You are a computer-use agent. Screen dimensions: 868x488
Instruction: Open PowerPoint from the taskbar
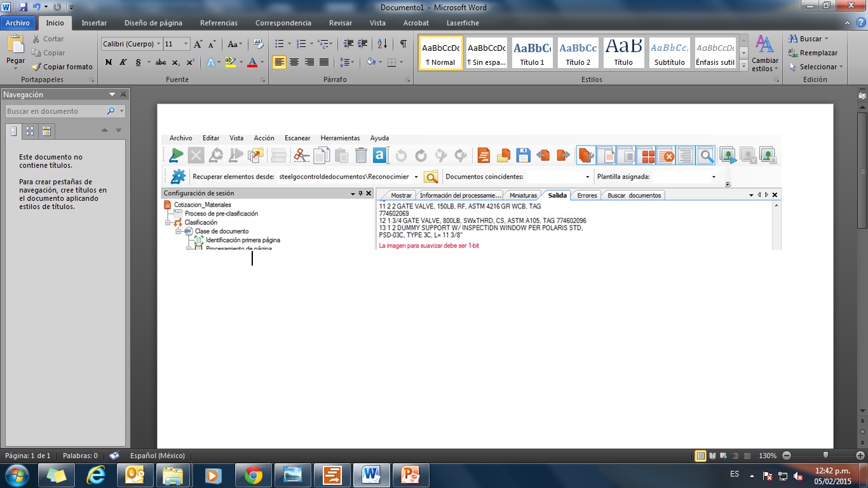(x=411, y=475)
